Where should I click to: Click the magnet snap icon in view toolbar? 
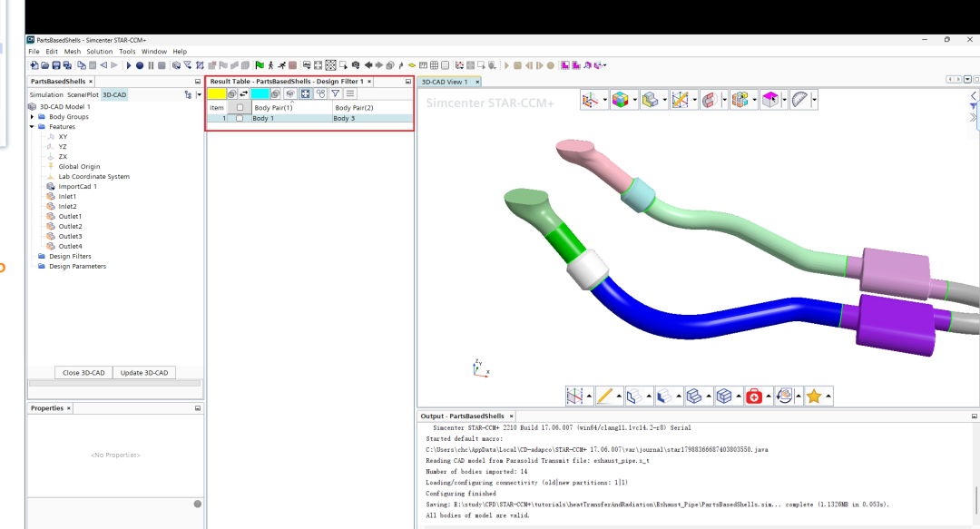coord(710,100)
